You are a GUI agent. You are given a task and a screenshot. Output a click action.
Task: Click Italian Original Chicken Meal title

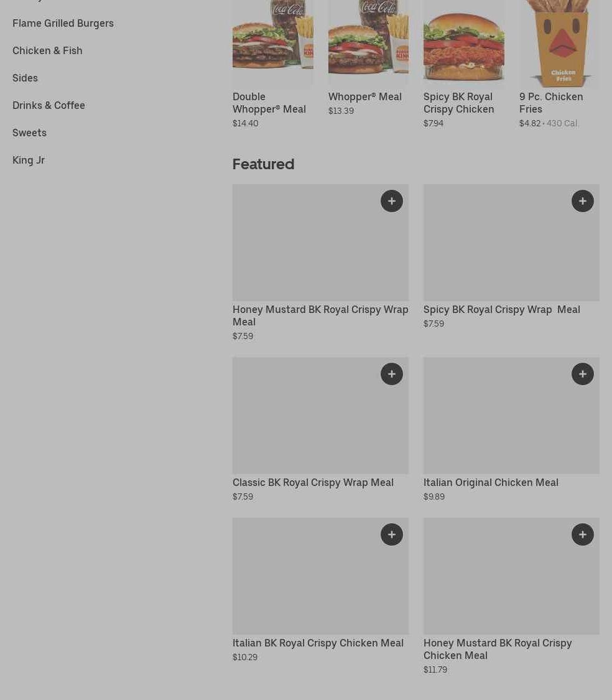tap(491, 483)
